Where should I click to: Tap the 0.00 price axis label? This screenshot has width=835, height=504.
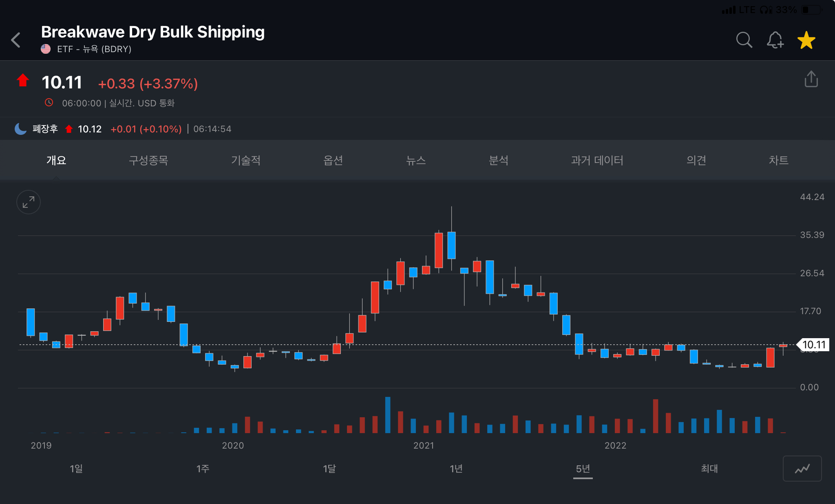[x=809, y=387]
